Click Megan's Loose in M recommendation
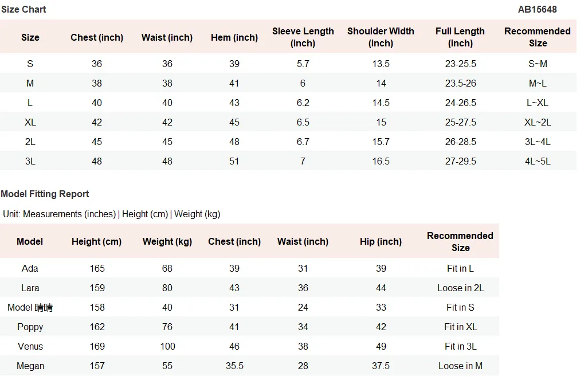The height and width of the screenshot is (380, 588). pos(461,366)
